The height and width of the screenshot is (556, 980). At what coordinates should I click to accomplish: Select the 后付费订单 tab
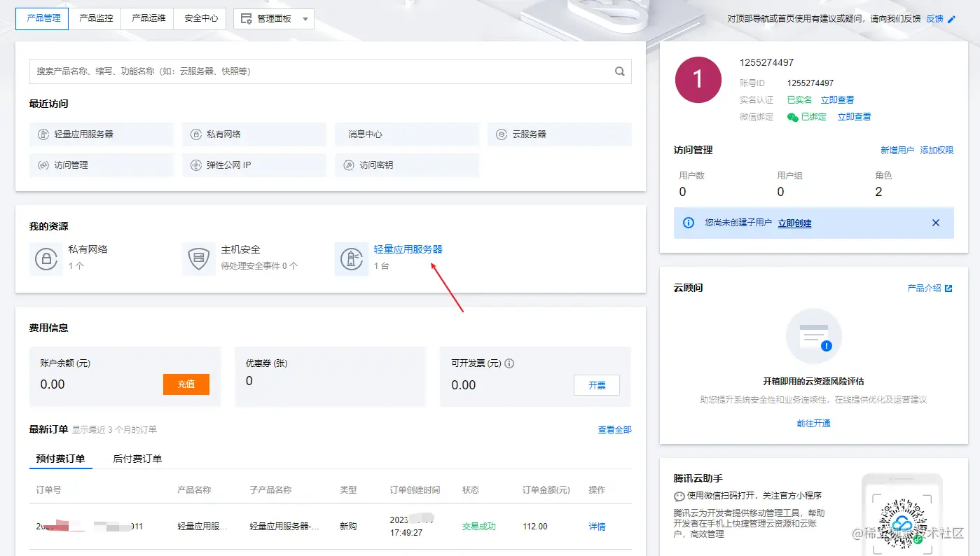tap(137, 459)
